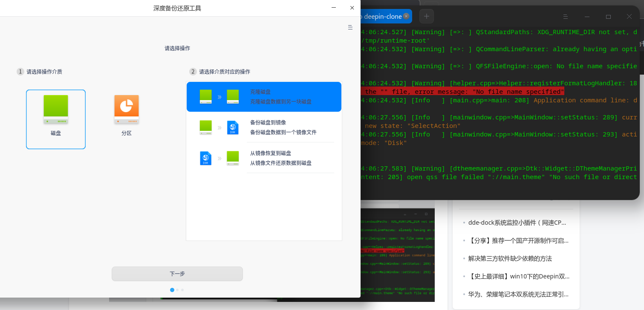Viewport: 644px width, 310px height.
Task: Close the terminal window
Action: 629,17
